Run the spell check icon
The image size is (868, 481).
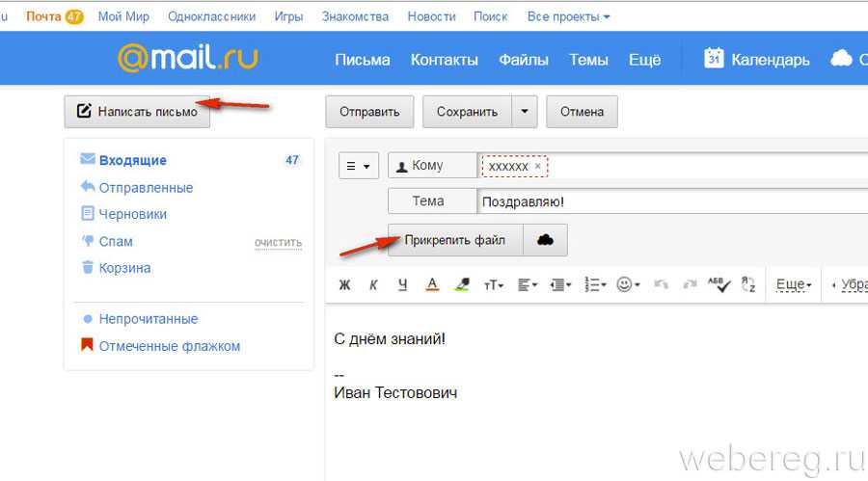[719, 284]
